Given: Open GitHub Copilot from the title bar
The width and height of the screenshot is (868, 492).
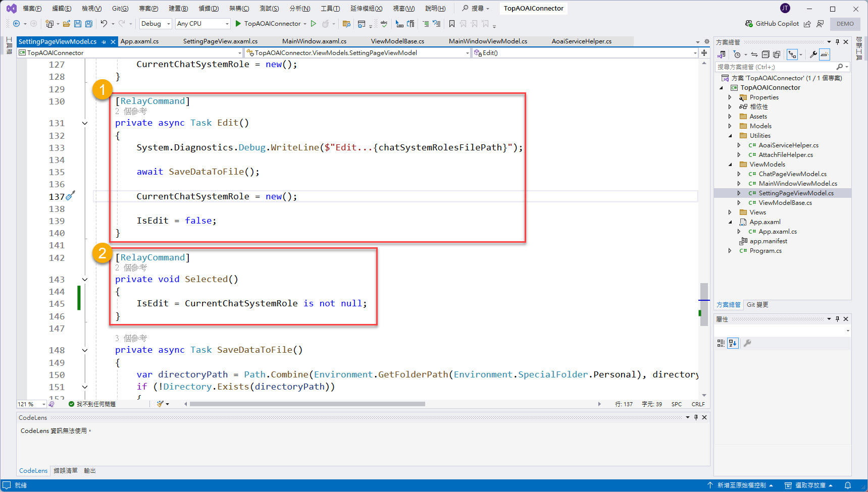Looking at the screenshot, I should [x=772, y=24].
